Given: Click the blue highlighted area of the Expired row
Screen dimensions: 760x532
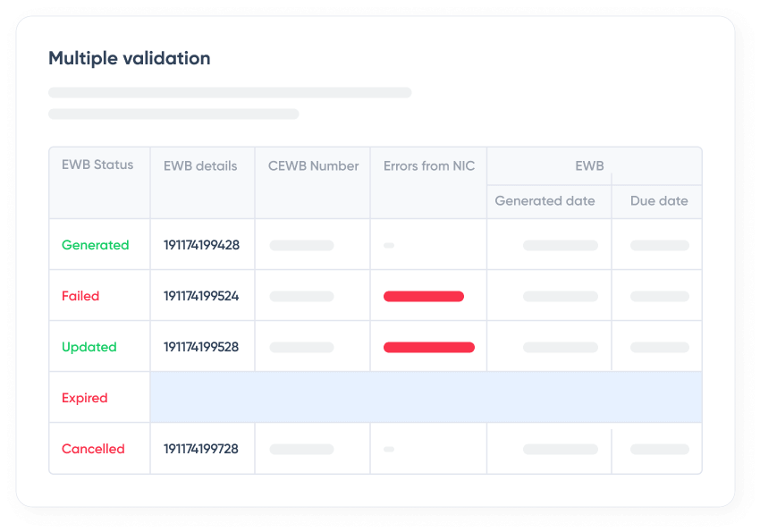Looking at the screenshot, I should [x=426, y=398].
